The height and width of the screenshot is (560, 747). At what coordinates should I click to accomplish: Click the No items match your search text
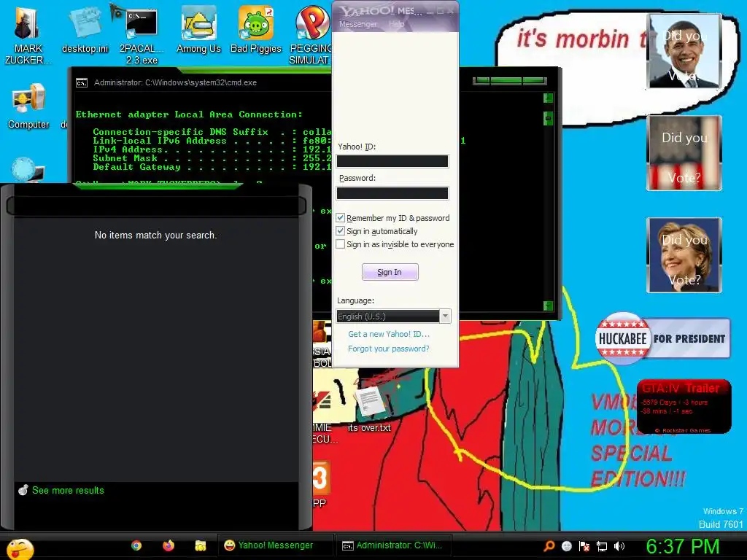pyautogui.click(x=156, y=235)
